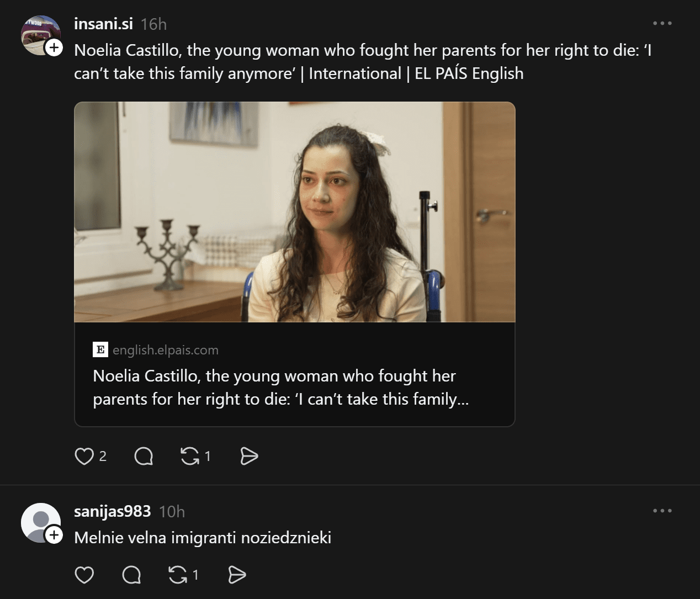Open insani.si profile from username
Image resolution: width=700 pixels, height=599 pixels.
click(x=103, y=24)
